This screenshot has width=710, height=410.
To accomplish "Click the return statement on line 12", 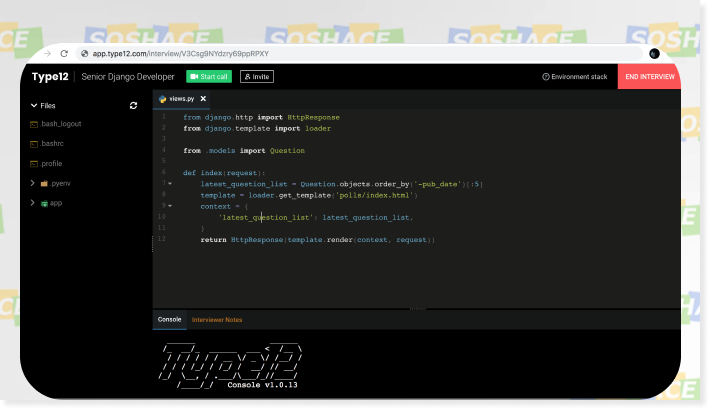I will pos(317,240).
